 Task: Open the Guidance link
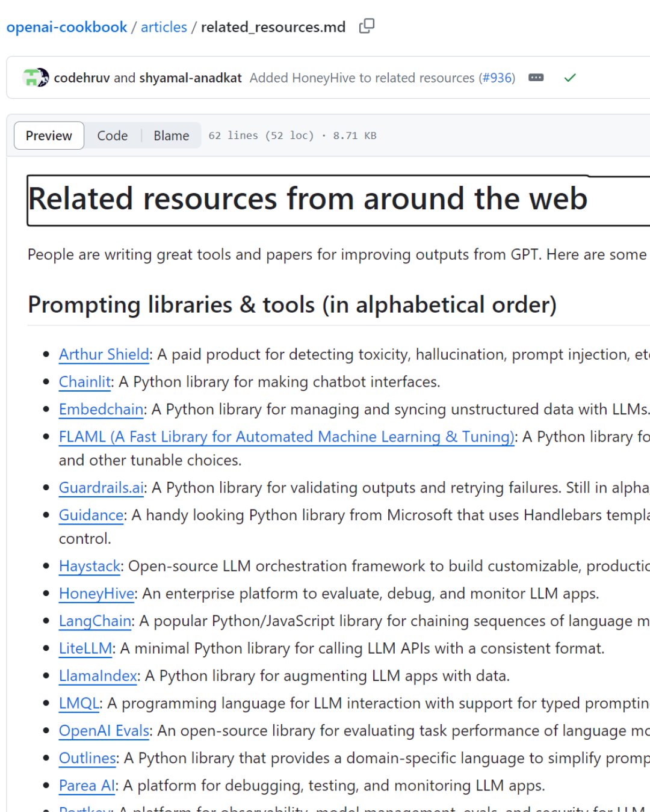(x=91, y=515)
